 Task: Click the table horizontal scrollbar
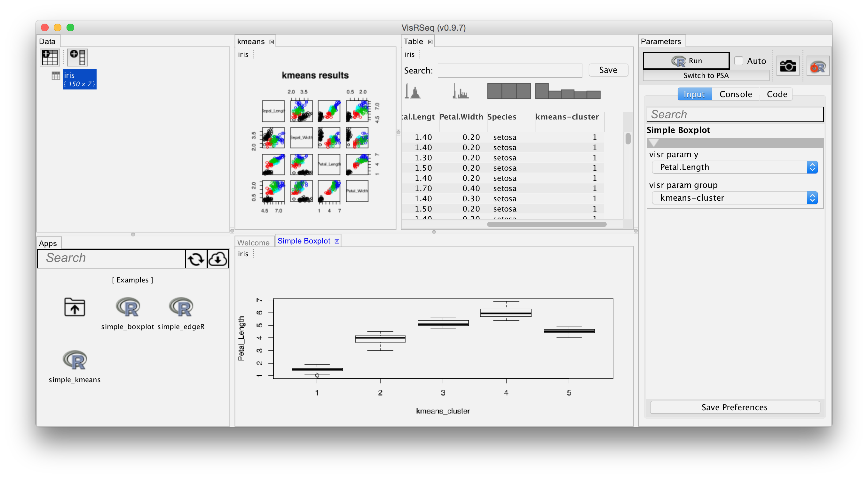point(547,224)
